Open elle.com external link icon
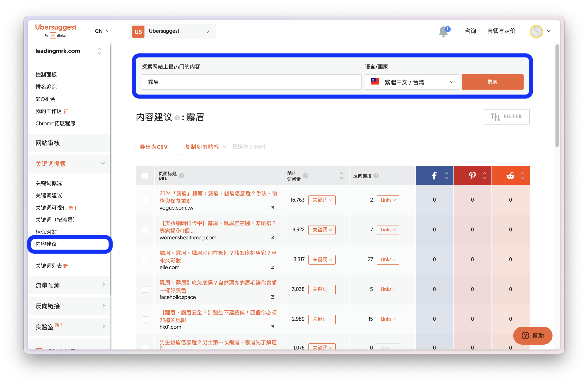Screen dimensions: 588x385 click(272, 267)
